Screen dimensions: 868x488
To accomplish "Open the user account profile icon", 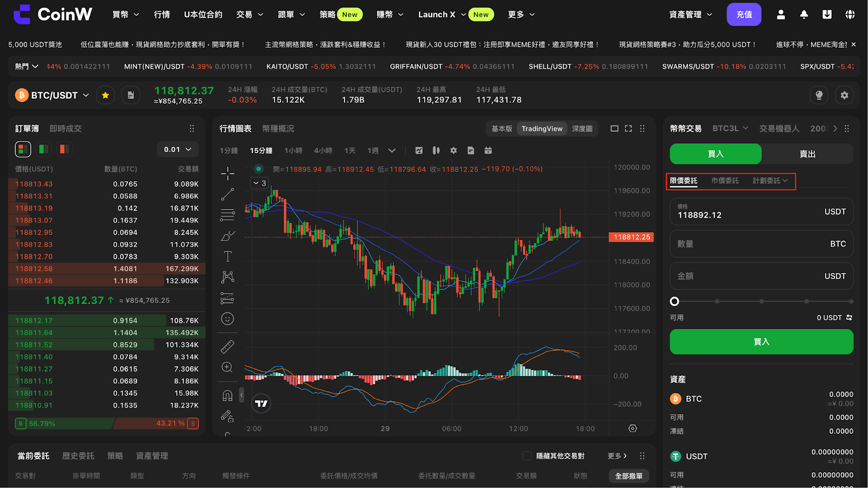I will pos(781,15).
